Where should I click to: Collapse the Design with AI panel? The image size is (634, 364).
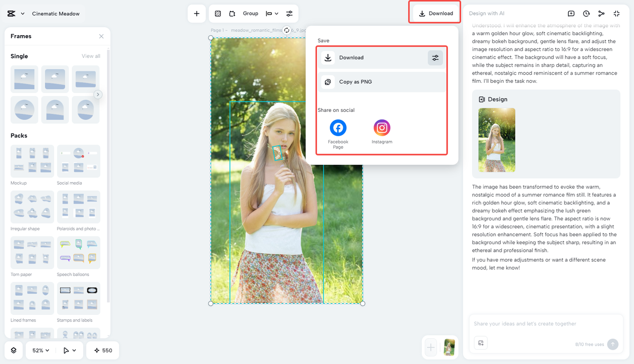[617, 14]
